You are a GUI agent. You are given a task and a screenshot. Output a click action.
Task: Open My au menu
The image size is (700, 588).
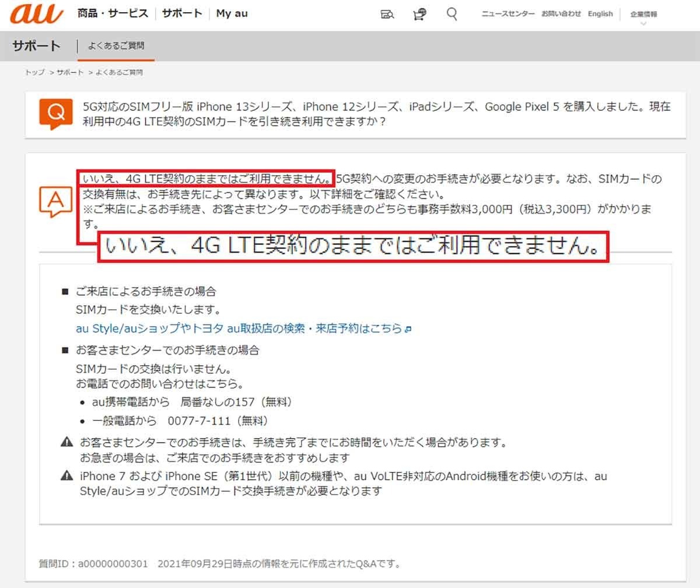[232, 13]
